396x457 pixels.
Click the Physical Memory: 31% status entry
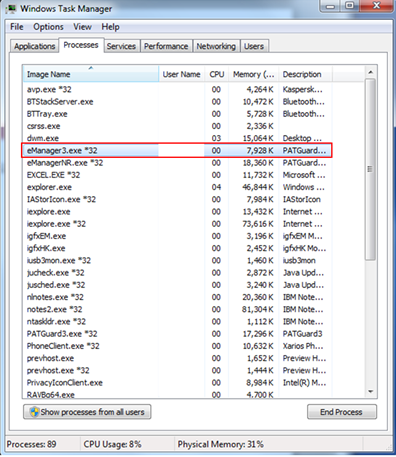(221, 444)
